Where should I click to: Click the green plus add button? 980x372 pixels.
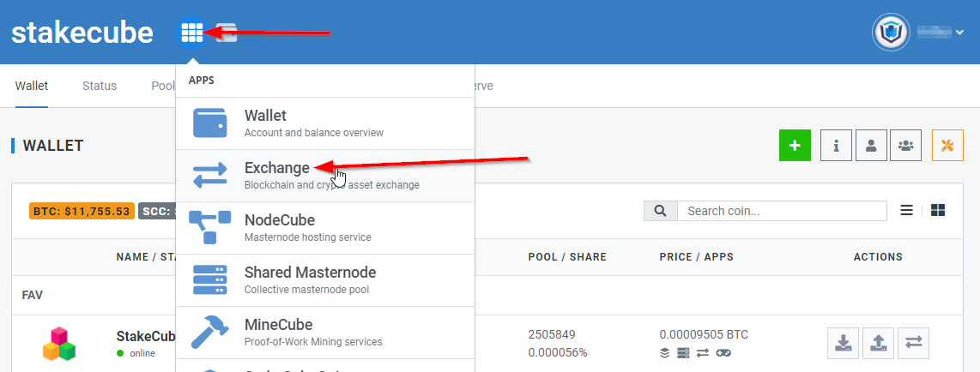795,146
